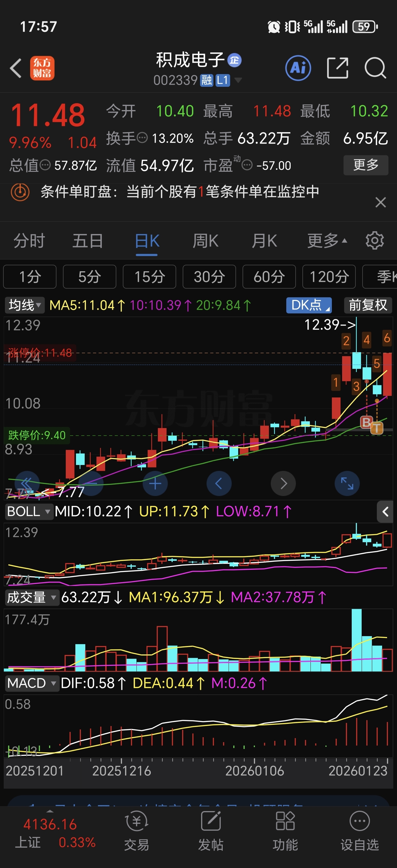Screen dimensions: 397x868
Task: Expand stock code dropdown triangle
Action: 238,80
